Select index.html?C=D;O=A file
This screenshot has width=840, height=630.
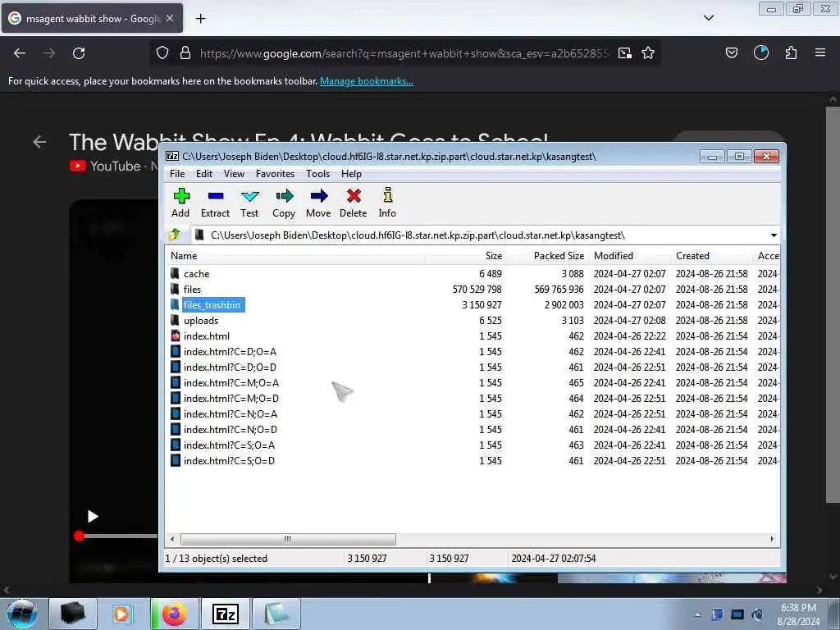(230, 352)
